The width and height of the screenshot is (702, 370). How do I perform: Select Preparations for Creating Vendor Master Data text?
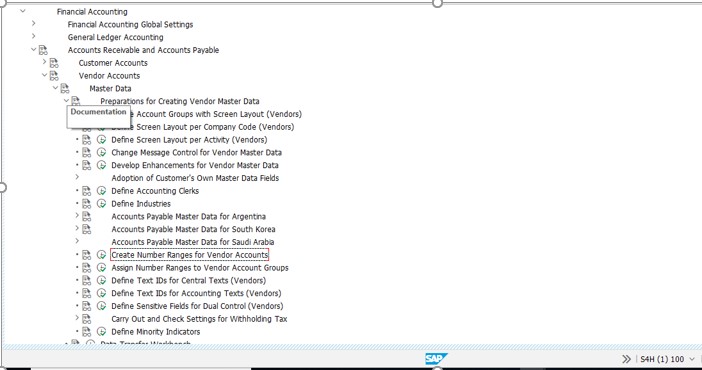180,101
